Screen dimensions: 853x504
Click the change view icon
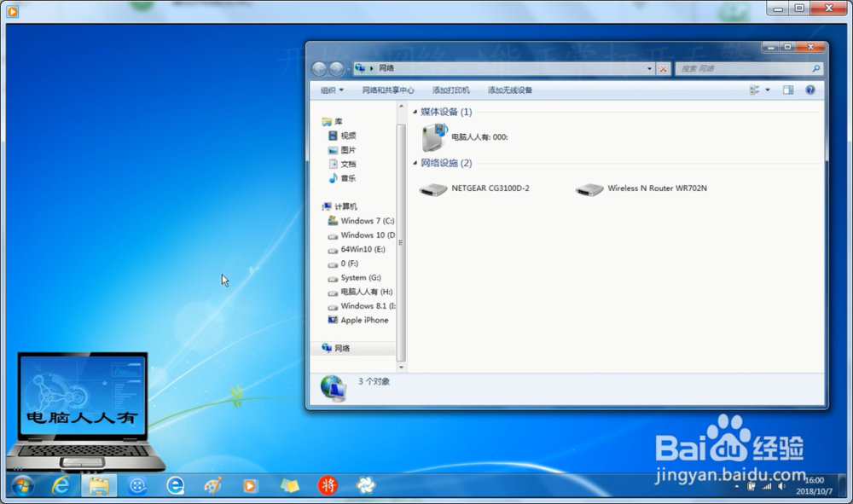tap(755, 90)
